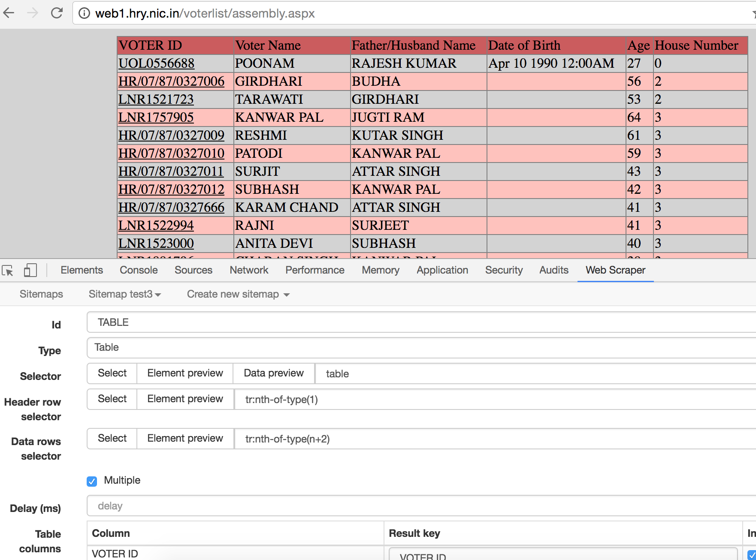Go to the Sitemaps menu item

click(x=41, y=294)
